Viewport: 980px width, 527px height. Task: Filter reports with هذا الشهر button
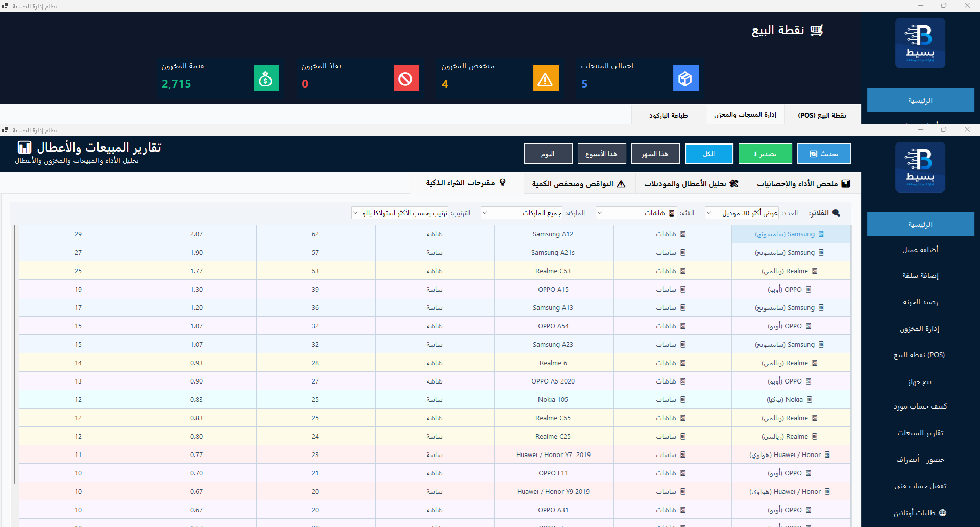tap(655, 154)
